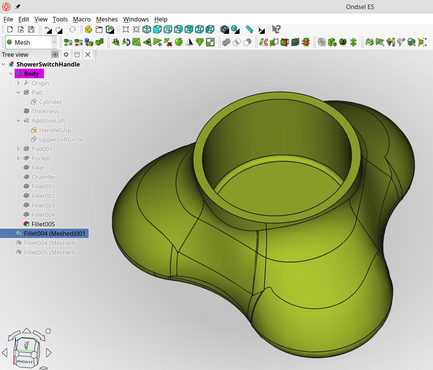Undo the last action
Viewport: 433px width, 370px height.
(49, 30)
